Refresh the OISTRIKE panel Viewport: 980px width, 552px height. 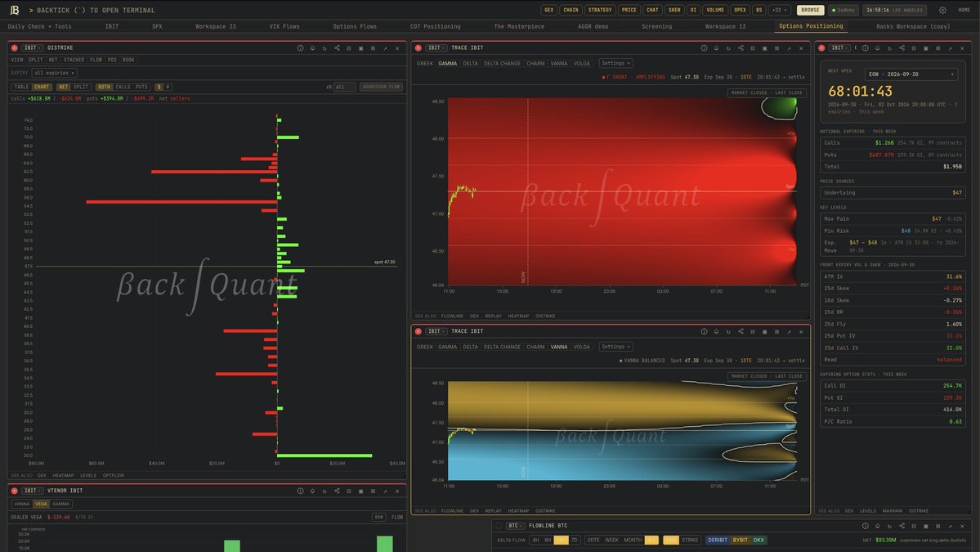coord(324,48)
